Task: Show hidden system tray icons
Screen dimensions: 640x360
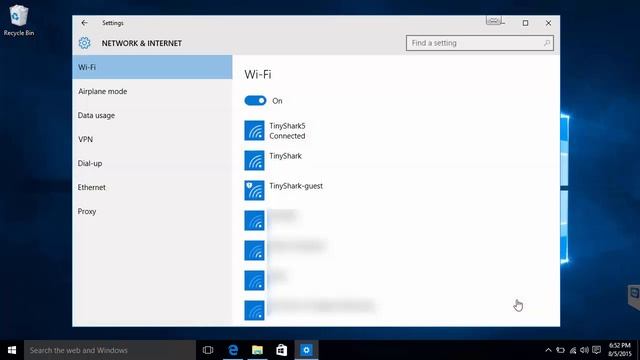Action: coord(548,350)
